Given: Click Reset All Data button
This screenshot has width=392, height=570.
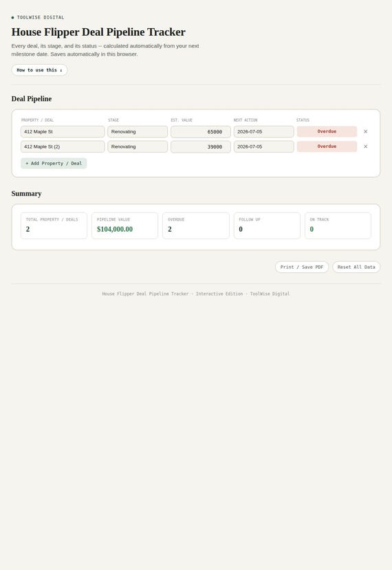Looking at the screenshot, I should [x=356, y=267].
